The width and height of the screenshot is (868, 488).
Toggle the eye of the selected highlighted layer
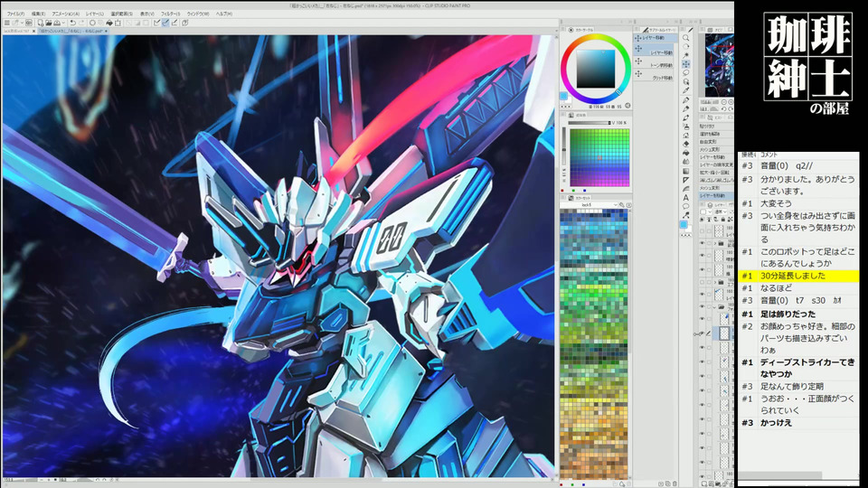703,333
